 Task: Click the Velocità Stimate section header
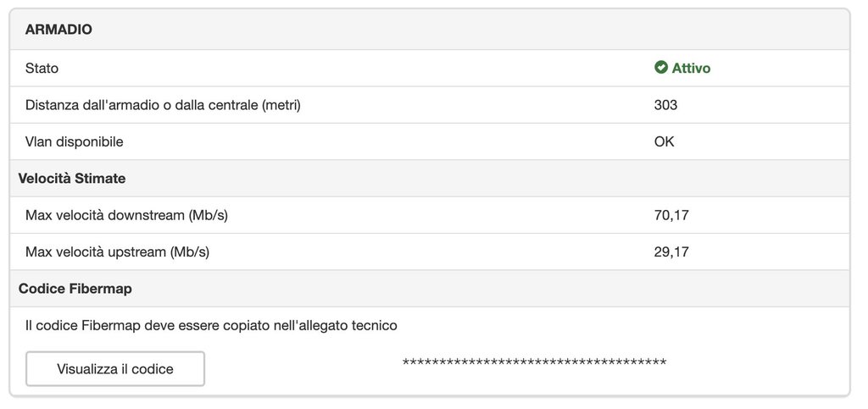pyautogui.click(x=72, y=179)
